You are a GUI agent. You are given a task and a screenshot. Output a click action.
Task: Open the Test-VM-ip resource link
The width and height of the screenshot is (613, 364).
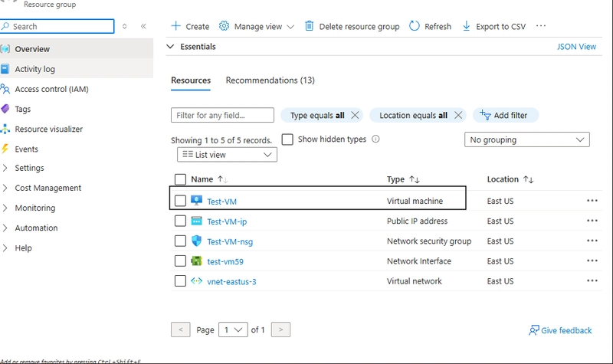pos(227,221)
